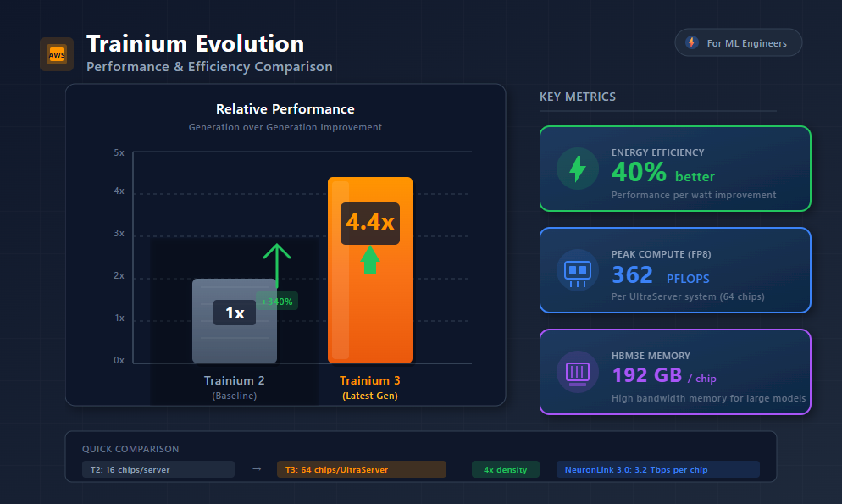Viewport: 842px width, 504px height.
Task: Click the green energy efficiency bolt icon
Action: 577,169
